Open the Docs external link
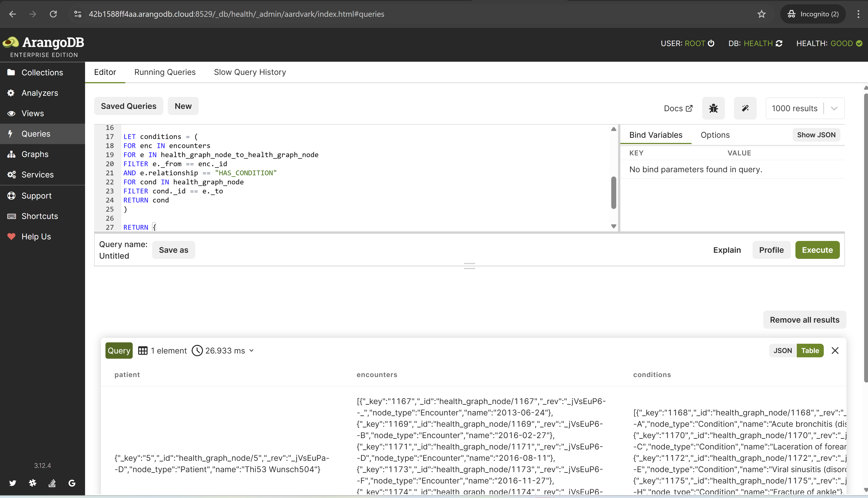Image resolution: width=868 pixels, height=498 pixels. [678, 108]
